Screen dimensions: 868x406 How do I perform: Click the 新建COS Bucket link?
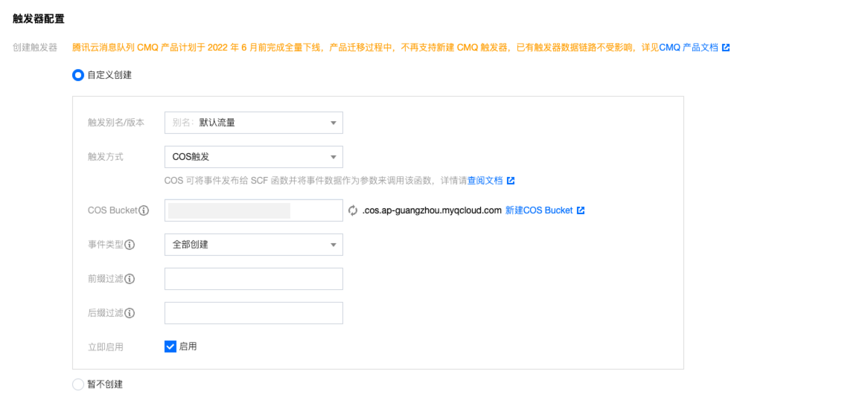(x=539, y=210)
